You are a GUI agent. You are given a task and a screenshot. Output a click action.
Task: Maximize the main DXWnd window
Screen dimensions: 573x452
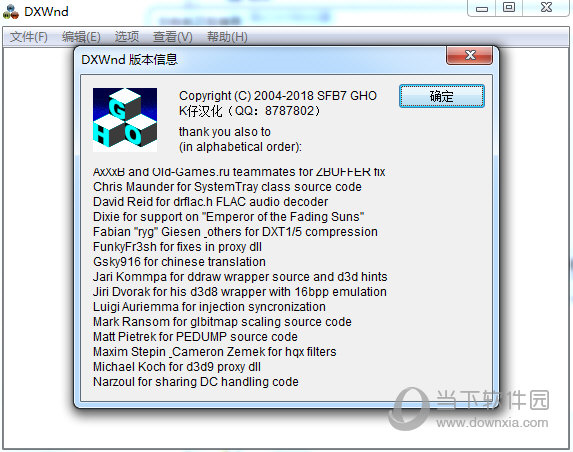(x=509, y=8)
